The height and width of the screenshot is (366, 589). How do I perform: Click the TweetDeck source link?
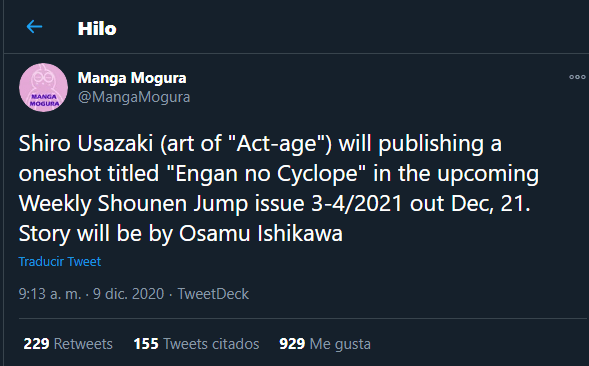[x=213, y=294]
